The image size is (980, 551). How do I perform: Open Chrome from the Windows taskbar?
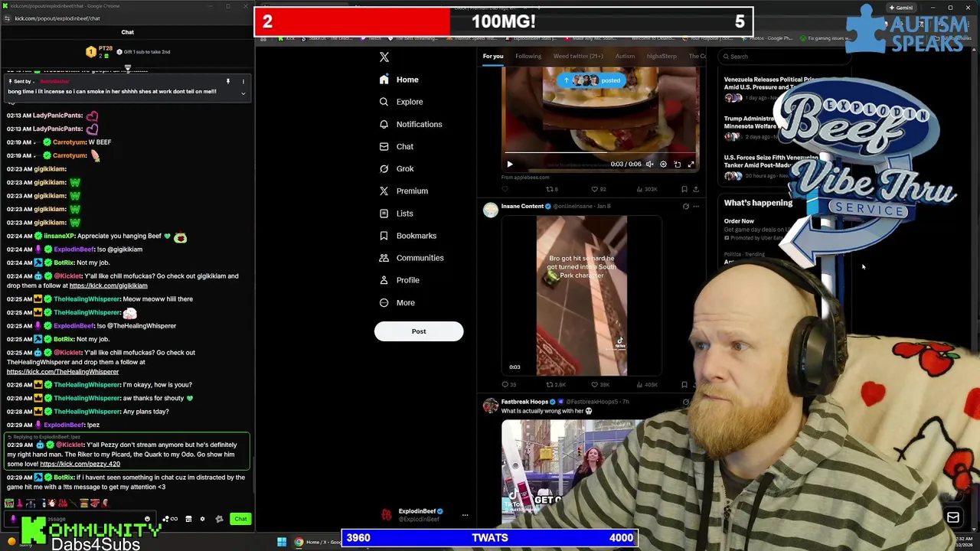pyautogui.click(x=299, y=542)
